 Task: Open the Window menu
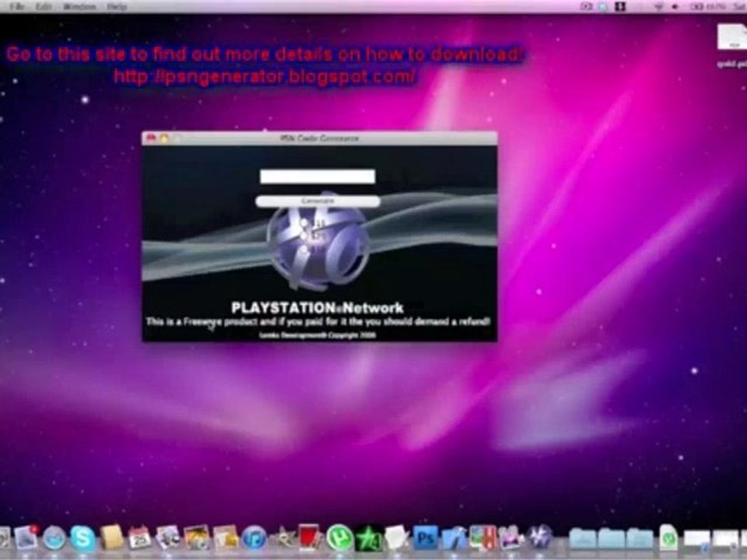click(x=79, y=7)
